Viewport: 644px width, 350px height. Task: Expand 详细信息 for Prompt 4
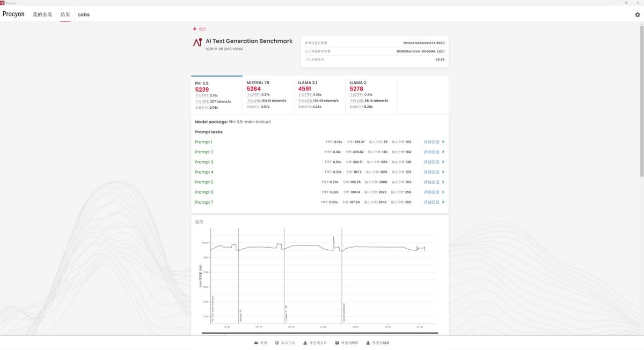pyautogui.click(x=434, y=172)
